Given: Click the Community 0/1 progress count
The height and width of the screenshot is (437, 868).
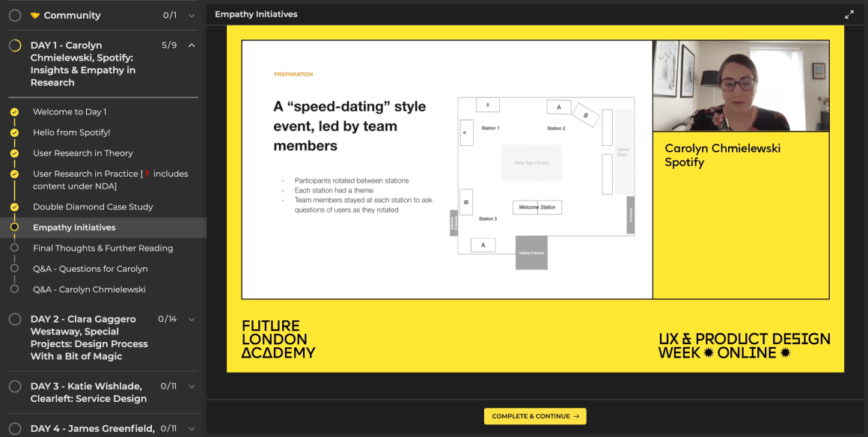Looking at the screenshot, I should [x=170, y=16].
